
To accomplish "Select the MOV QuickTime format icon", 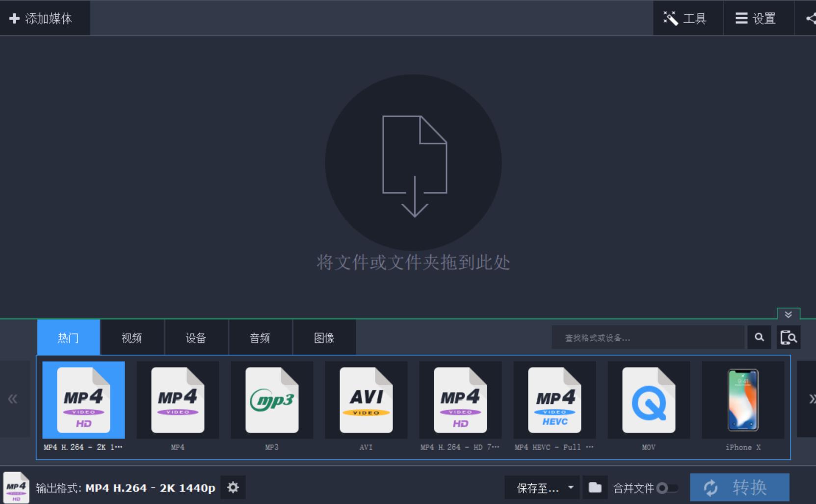I will (x=649, y=400).
